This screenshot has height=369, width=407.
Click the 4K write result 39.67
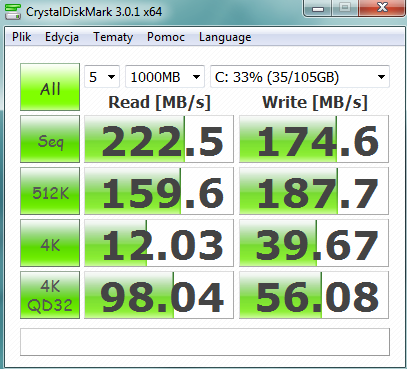[x=314, y=243]
